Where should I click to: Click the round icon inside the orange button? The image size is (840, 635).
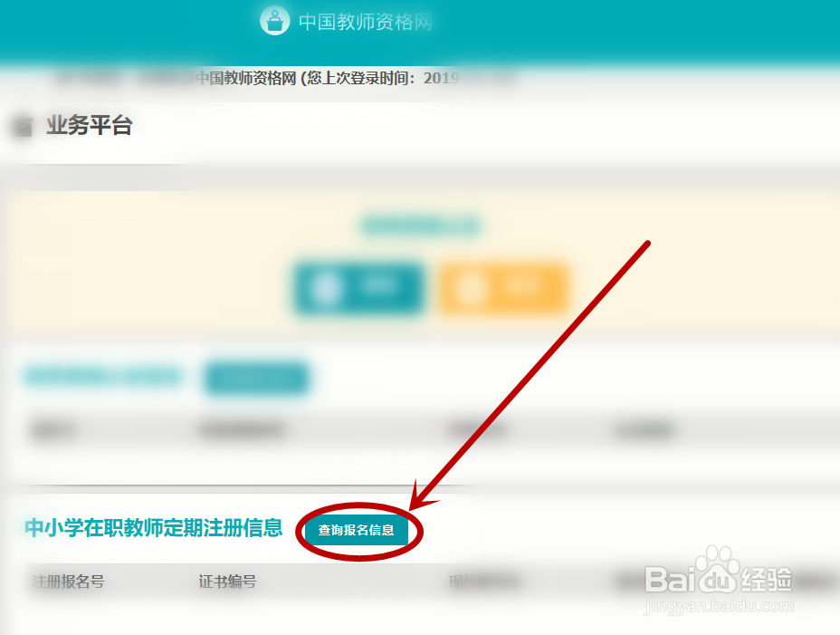(x=471, y=288)
